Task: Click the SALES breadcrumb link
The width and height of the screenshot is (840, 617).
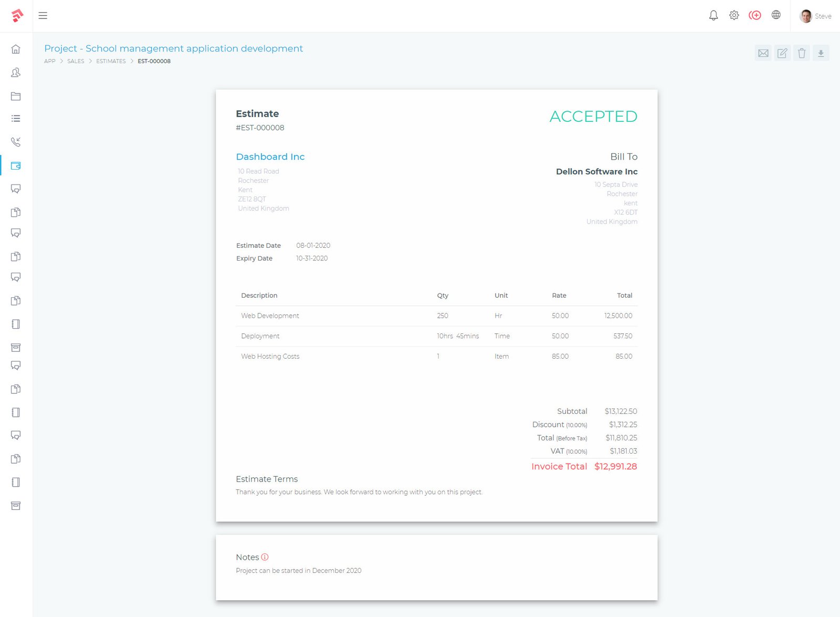Action: click(76, 61)
